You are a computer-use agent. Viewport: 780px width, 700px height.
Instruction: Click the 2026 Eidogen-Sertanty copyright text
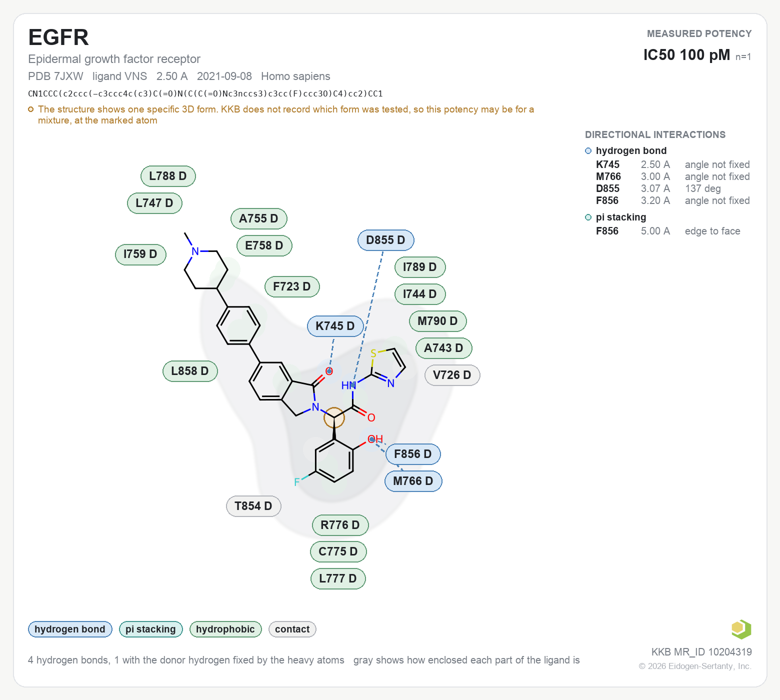pos(695,666)
